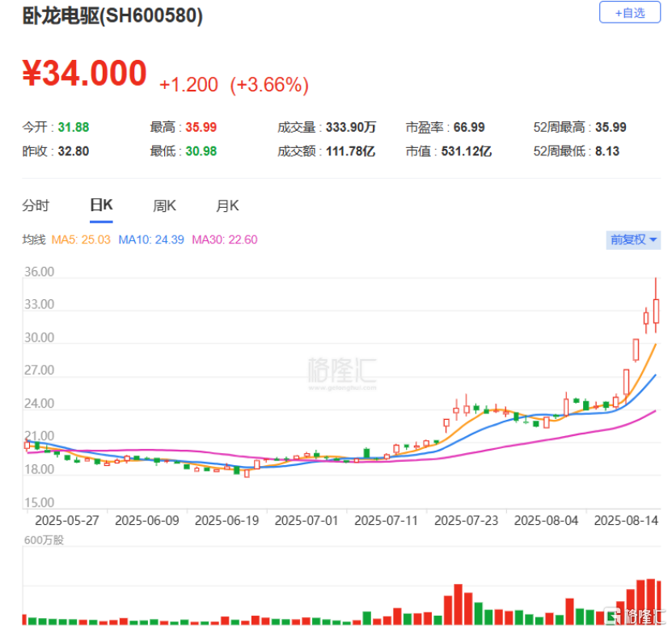Click the stock title 卧龙电驱(SH600580)
Screen dimensions: 672x631
pos(112,16)
